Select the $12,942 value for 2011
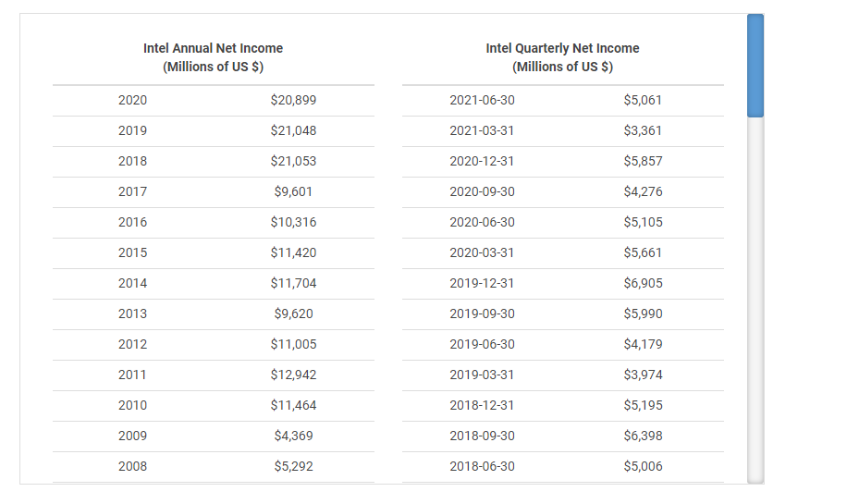The height and width of the screenshot is (504, 847). coord(293,375)
